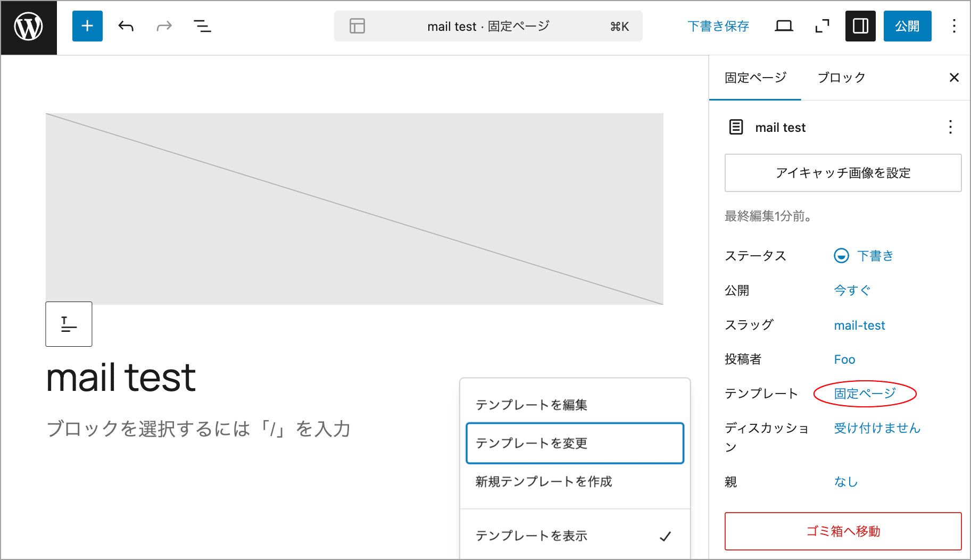The width and height of the screenshot is (971, 560).
Task: Toggle the settings sidebar panel
Action: pyautogui.click(x=860, y=26)
